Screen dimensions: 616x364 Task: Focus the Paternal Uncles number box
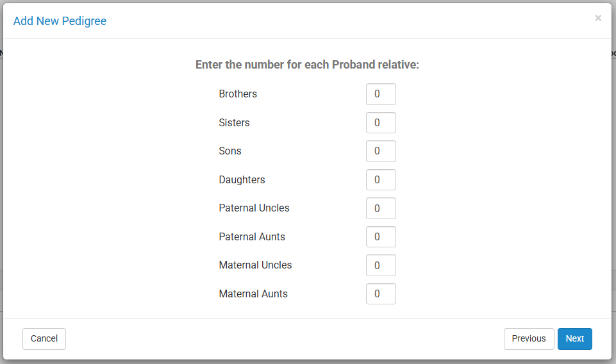[x=381, y=208]
